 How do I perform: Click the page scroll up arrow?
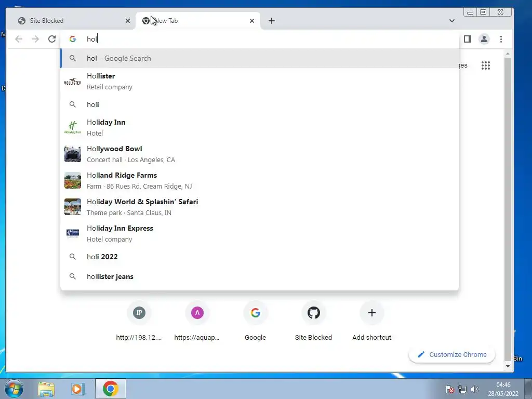[x=508, y=54]
